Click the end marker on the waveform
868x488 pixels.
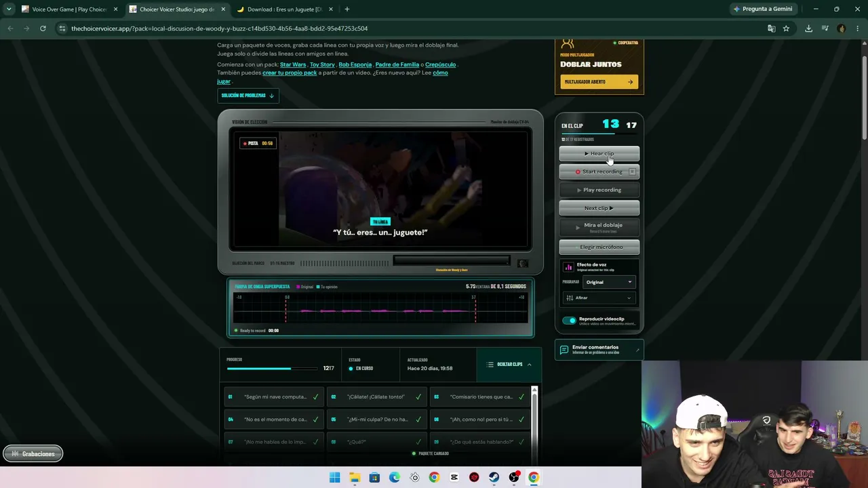tap(475, 308)
